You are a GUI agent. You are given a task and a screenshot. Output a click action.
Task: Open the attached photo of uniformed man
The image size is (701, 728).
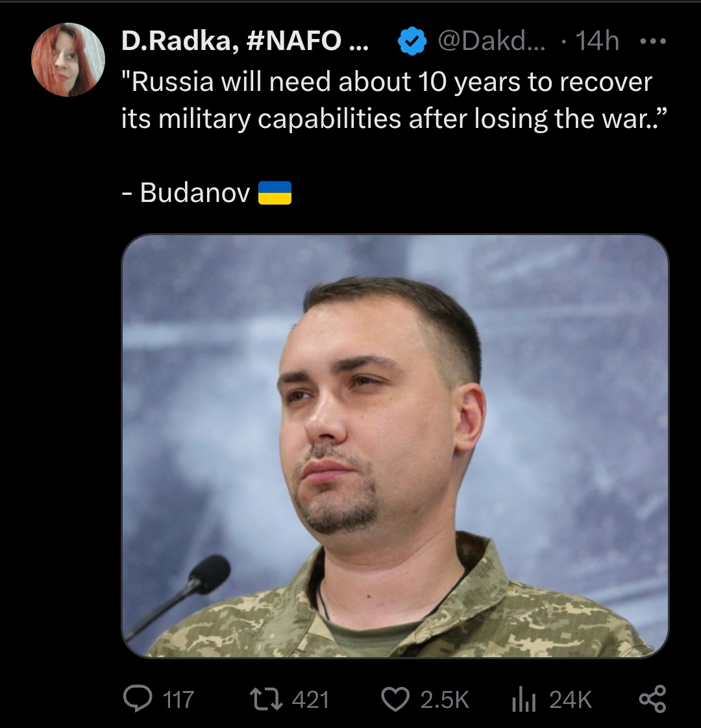pos(395,446)
